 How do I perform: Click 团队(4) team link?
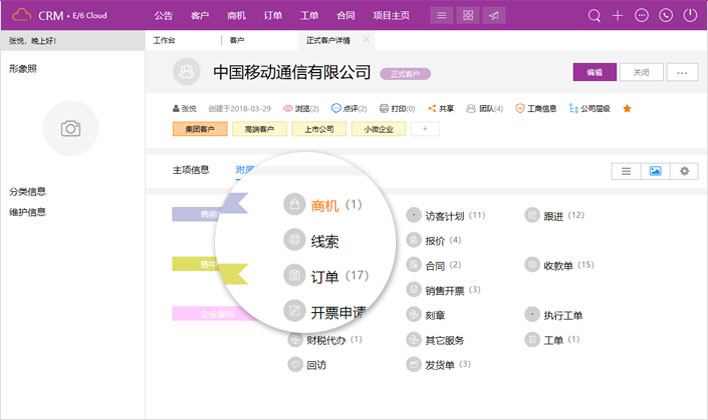[x=484, y=108]
